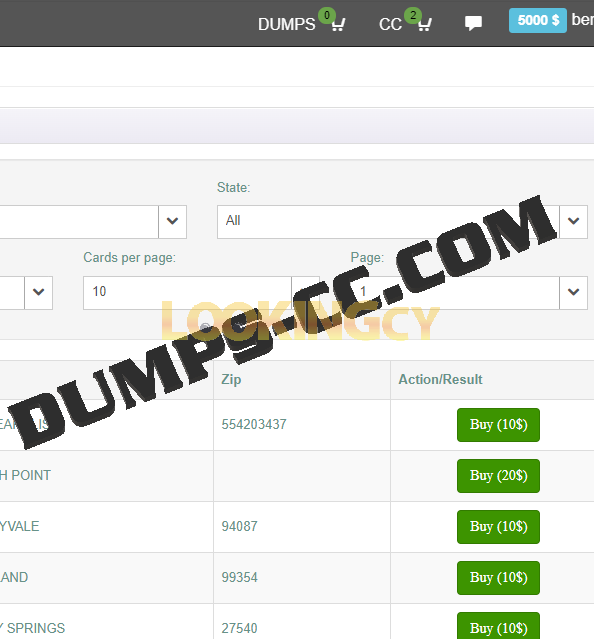Click the Zip column header
This screenshot has height=639, width=594.
coord(231,380)
